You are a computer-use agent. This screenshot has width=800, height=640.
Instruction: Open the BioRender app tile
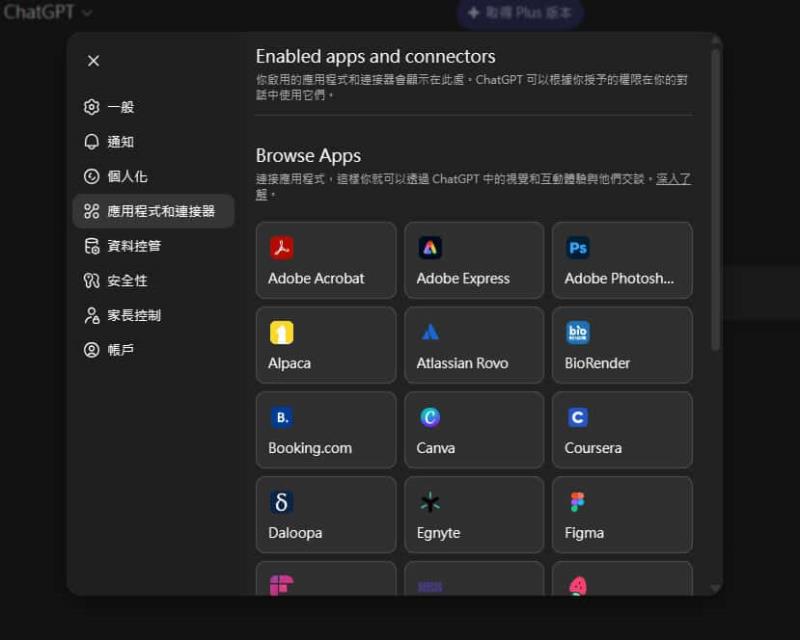(x=621, y=345)
